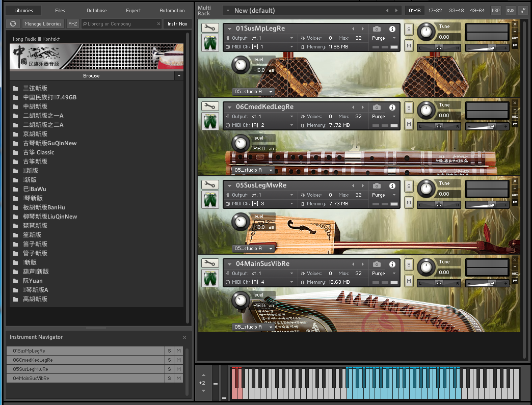The width and height of the screenshot is (532, 405).
Task: Click the aux icon next to KSP
Action: click(510, 10)
